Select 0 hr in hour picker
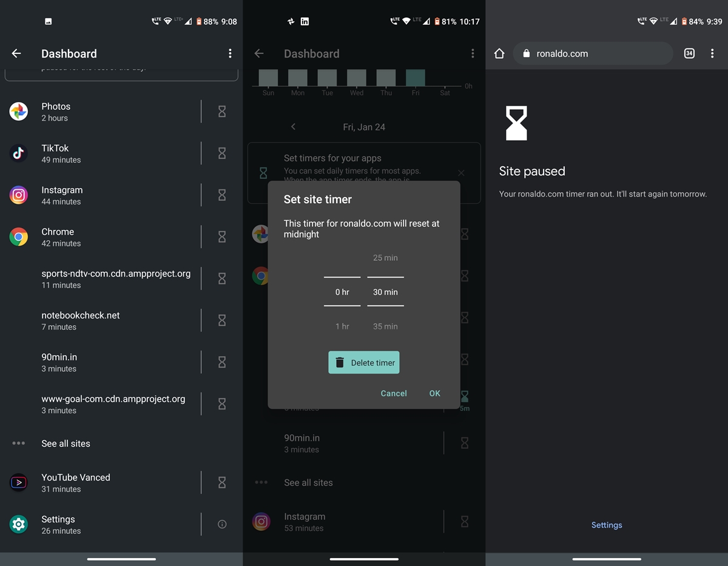Image resolution: width=728 pixels, height=566 pixels. click(342, 292)
